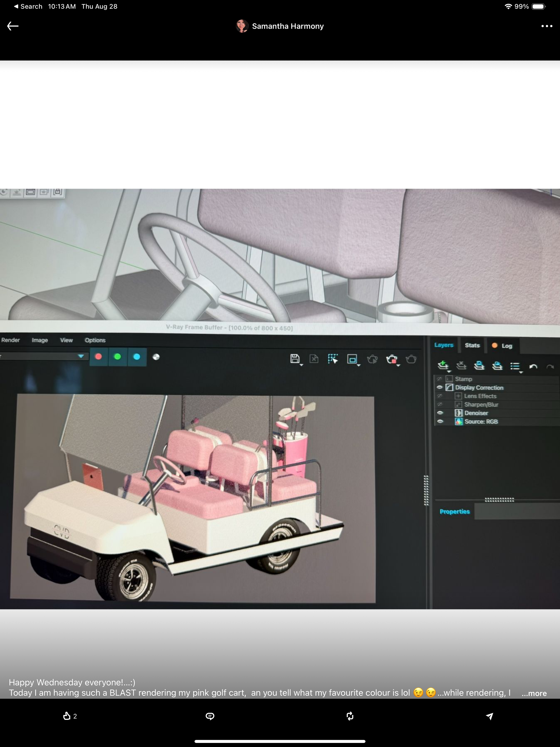
Task: Like the post with thumbs-up icon
Action: coord(67,716)
